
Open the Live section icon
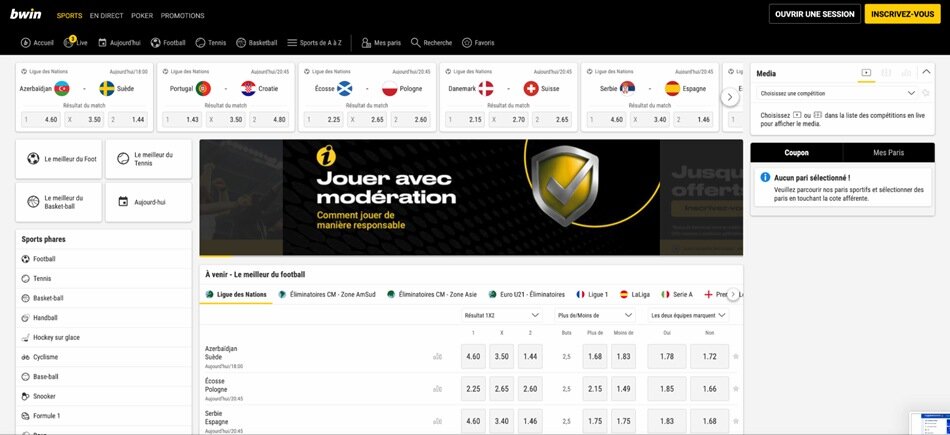click(x=71, y=43)
